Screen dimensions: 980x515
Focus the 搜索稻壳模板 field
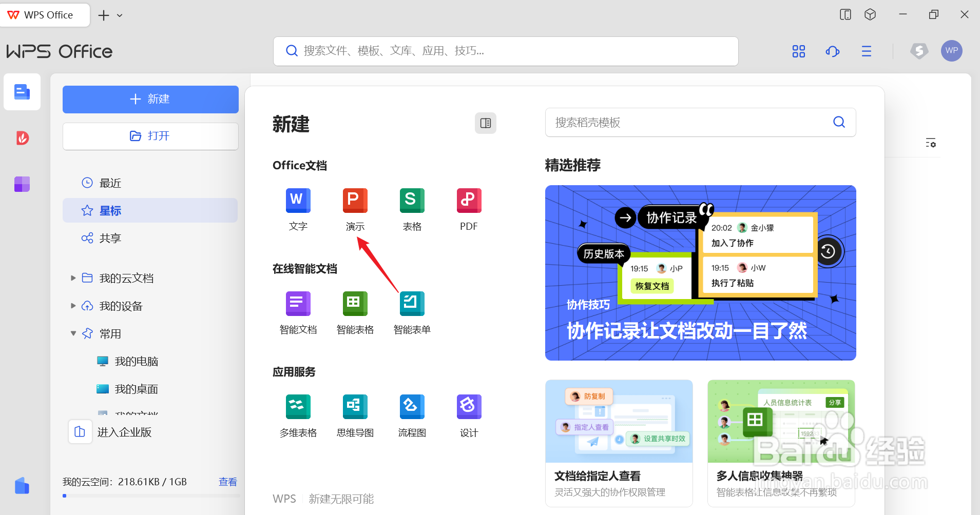[x=700, y=122]
